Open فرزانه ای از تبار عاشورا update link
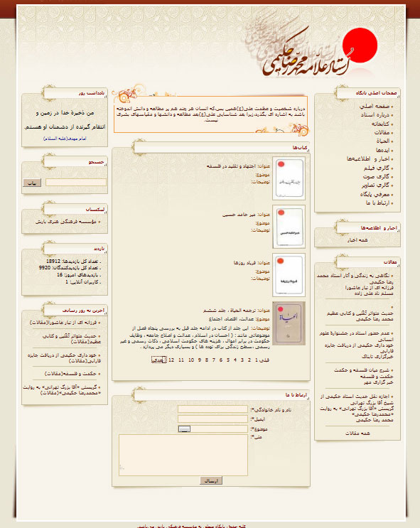420x528 pixels. coord(63,323)
